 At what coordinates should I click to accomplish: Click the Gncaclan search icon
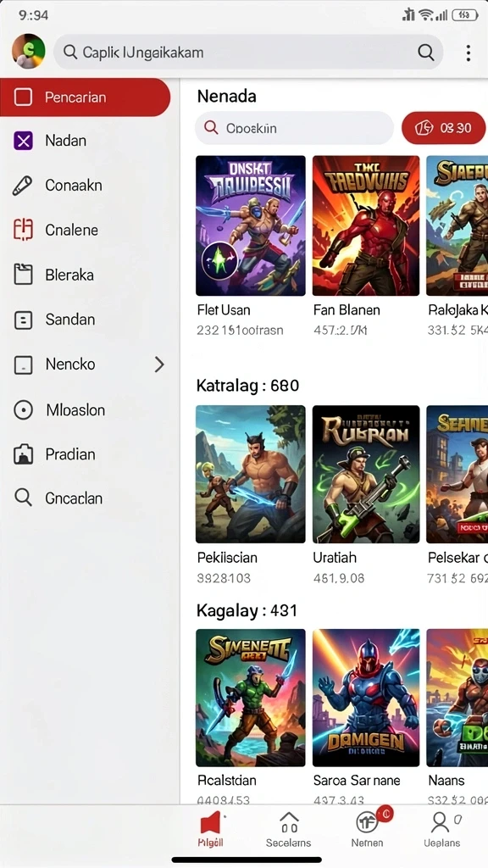[x=23, y=498]
